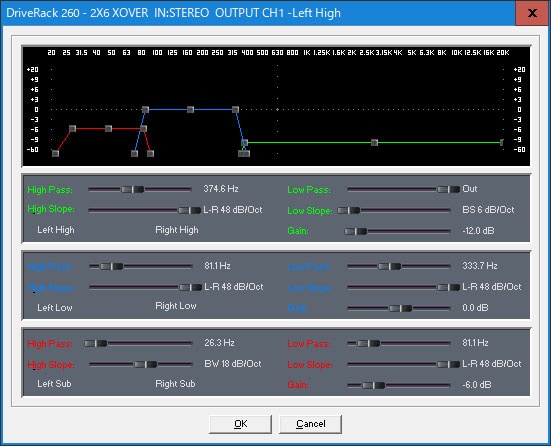The width and height of the screenshot is (551, 447).
Task: Adjust the green Low Slope BS 6 dB/Oct slider
Action: (x=349, y=210)
